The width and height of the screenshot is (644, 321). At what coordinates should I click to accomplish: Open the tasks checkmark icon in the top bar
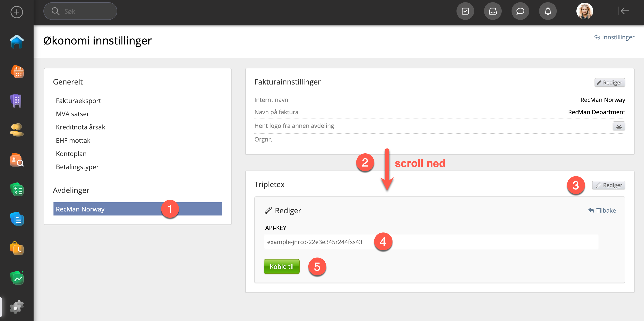465,11
